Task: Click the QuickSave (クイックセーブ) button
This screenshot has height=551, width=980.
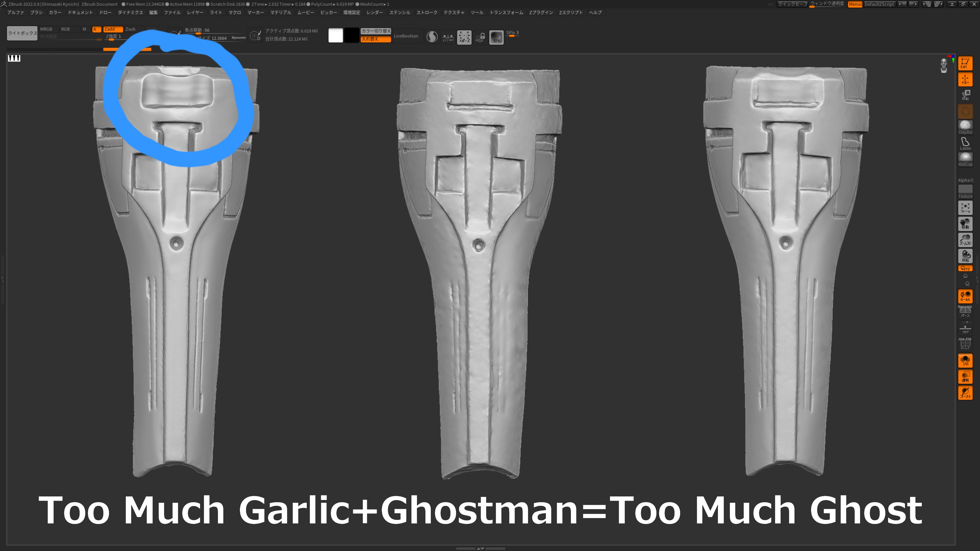Action: point(792,4)
